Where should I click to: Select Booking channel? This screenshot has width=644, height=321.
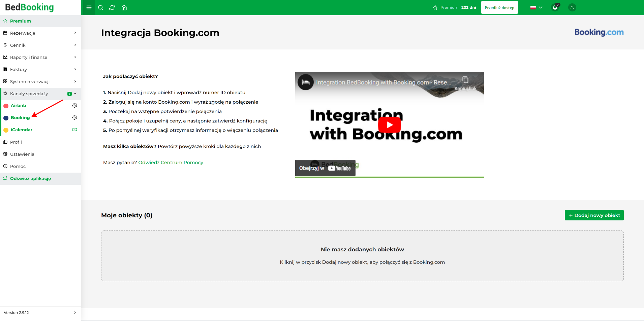tap(20, 117)
